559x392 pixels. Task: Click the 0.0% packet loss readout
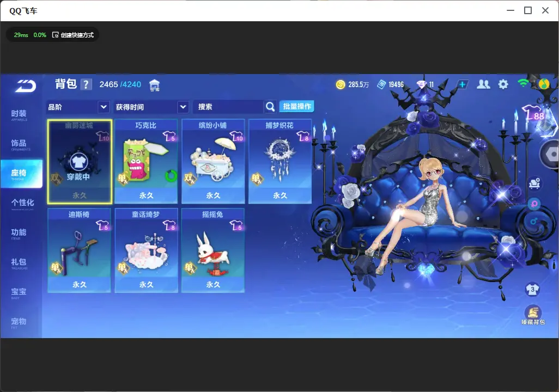(x=40, y=35)
